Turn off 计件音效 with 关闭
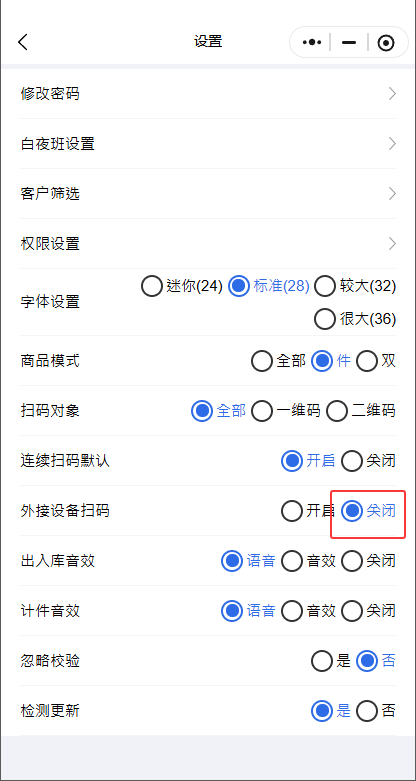 point(369,611)
